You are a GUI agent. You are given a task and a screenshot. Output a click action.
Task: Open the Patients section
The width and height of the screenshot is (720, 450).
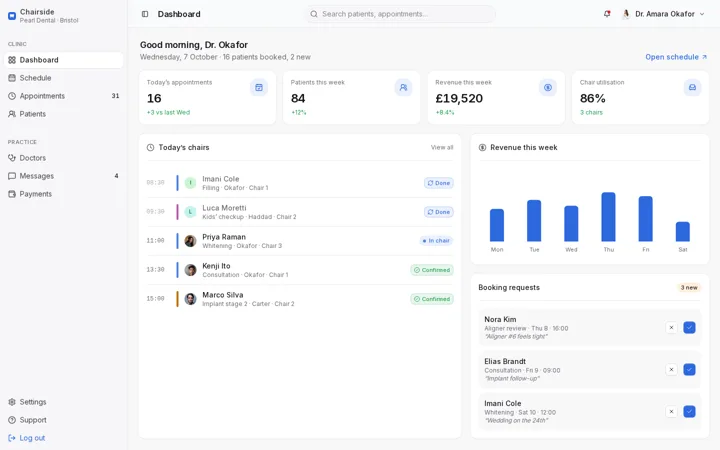point(63,114)
